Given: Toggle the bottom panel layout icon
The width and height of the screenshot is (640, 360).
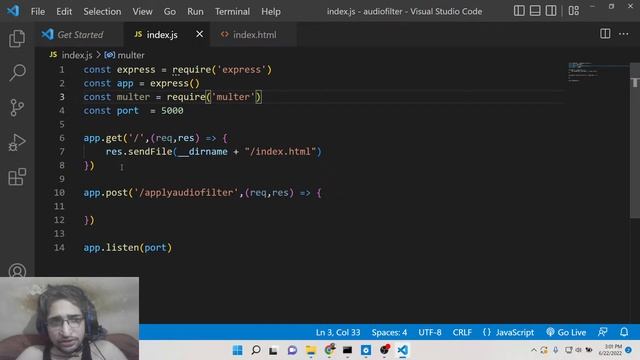Looking at the screenshot, I should point(535,11).
